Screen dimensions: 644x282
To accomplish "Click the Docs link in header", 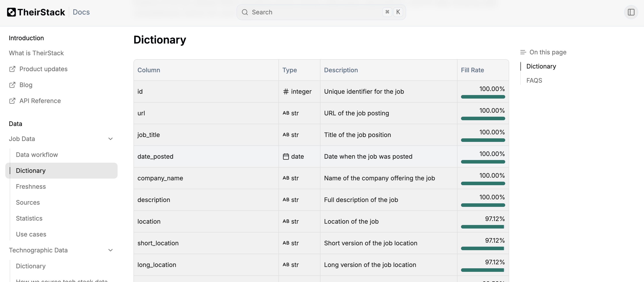I will point(81,12).
